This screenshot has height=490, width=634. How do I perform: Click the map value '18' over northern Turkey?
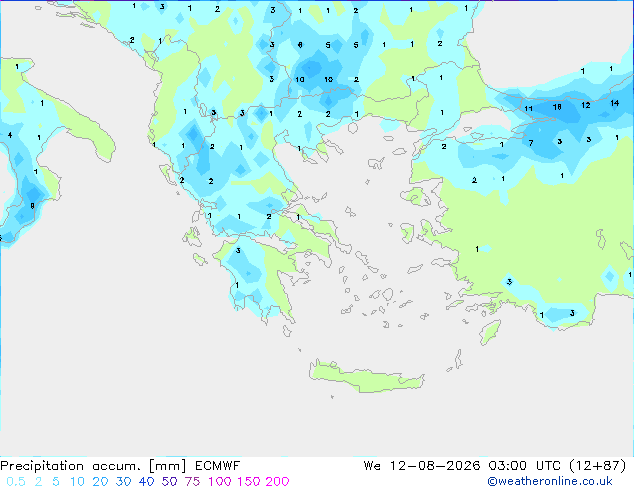pyautogui.click(x=557, y=107)
